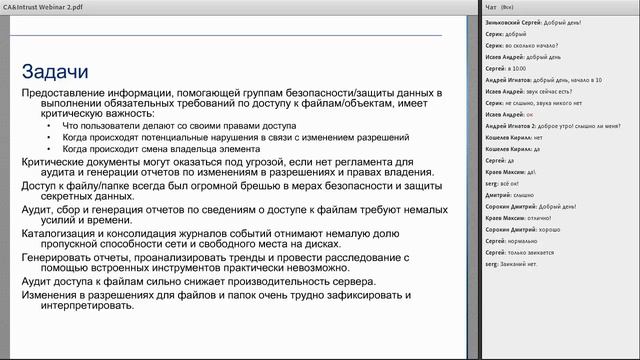
Task: Click chat message 'Сергей: да'
Action: click(x=500, y=160)
